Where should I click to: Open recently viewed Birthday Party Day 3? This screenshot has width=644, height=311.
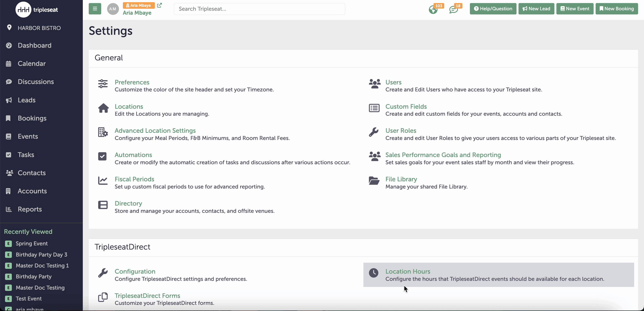point(41,255)
